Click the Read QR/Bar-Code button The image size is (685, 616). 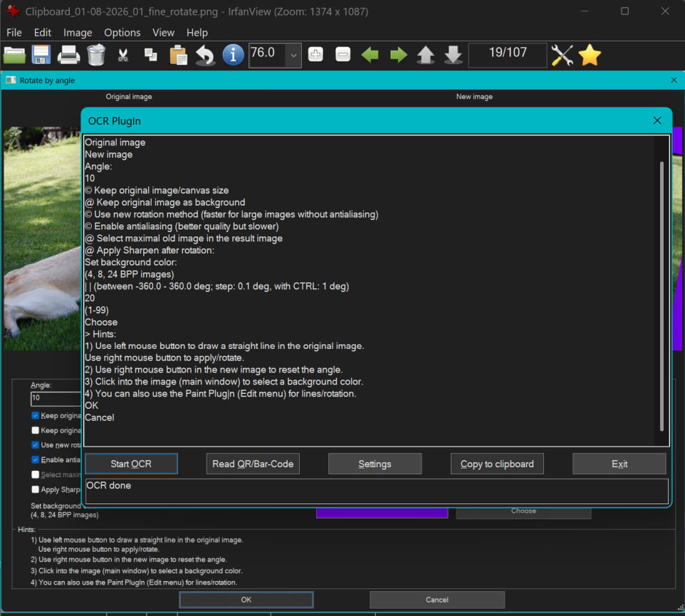[253, 464]
